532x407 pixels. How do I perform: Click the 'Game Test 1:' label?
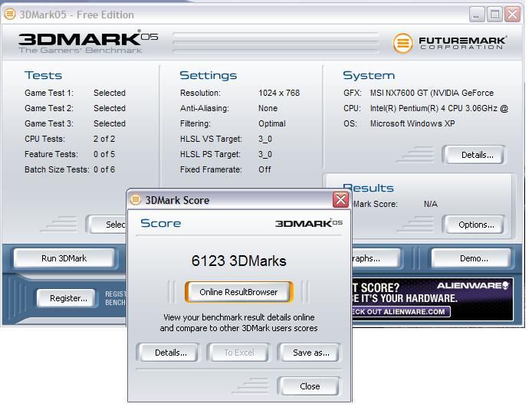[49, 93]
